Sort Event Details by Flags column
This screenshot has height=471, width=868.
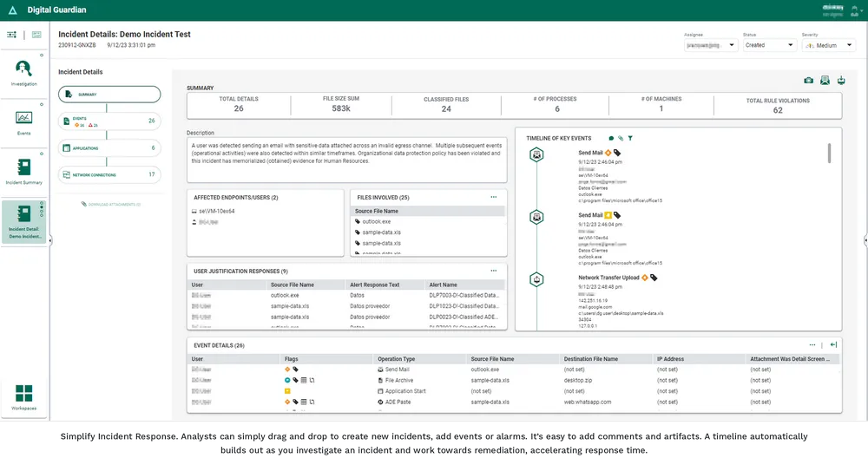click(291, 359)
